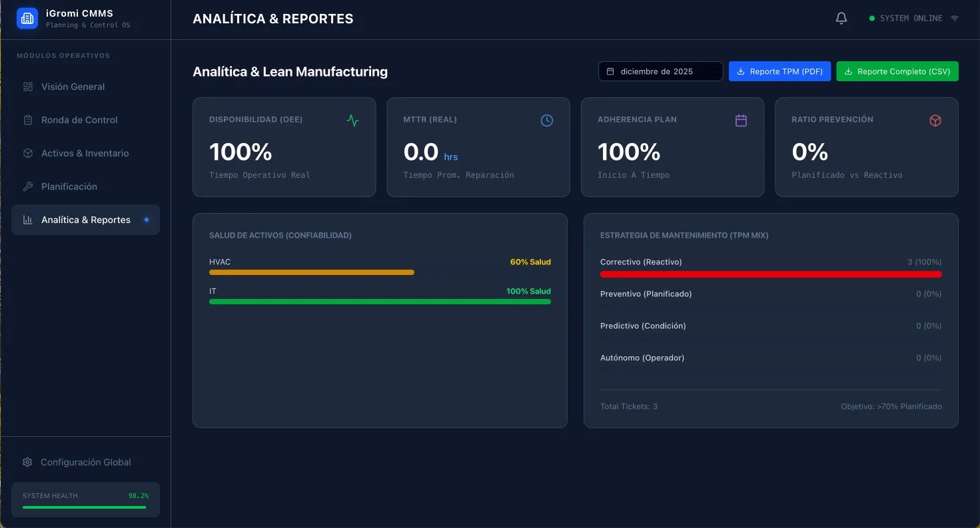Open the diciembre de 2025 date picker

point(660,71)
